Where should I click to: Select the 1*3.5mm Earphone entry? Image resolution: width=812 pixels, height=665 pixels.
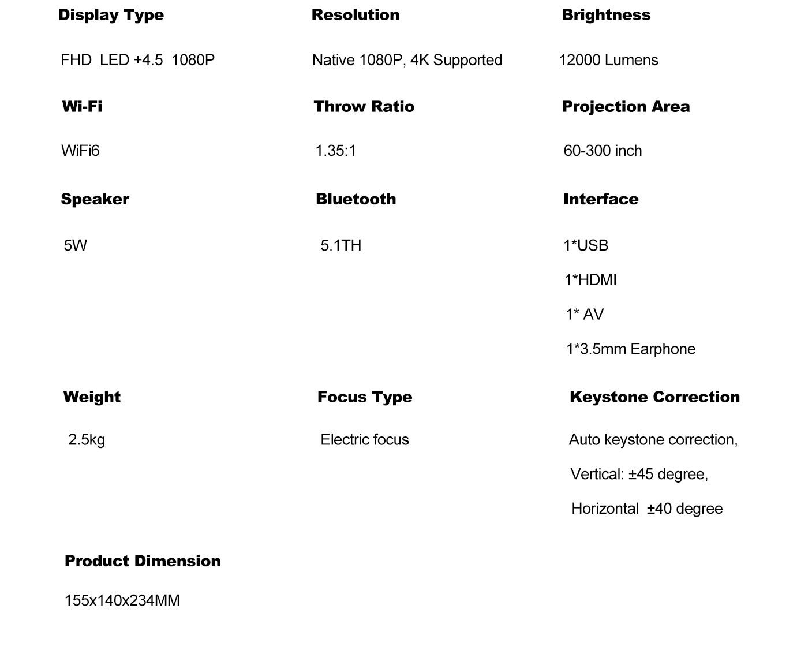[x=631, y=349]
